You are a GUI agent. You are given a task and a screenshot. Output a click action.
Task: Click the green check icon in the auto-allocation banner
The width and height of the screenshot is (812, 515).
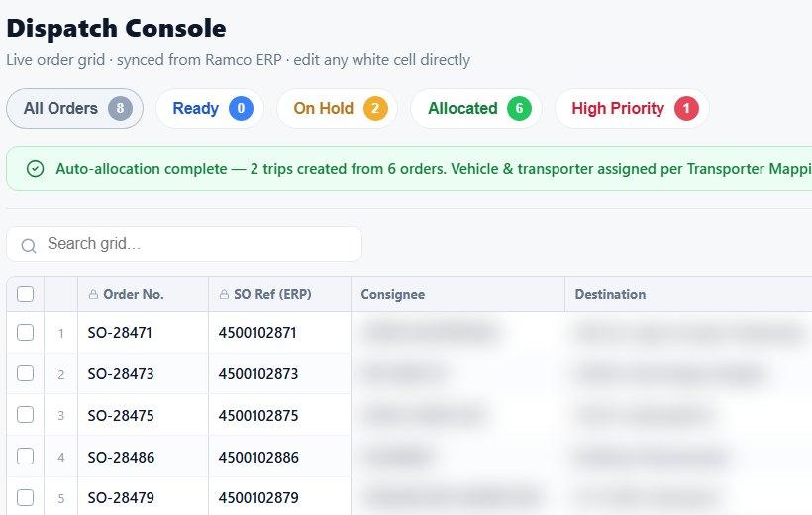(x=35, y=169)
